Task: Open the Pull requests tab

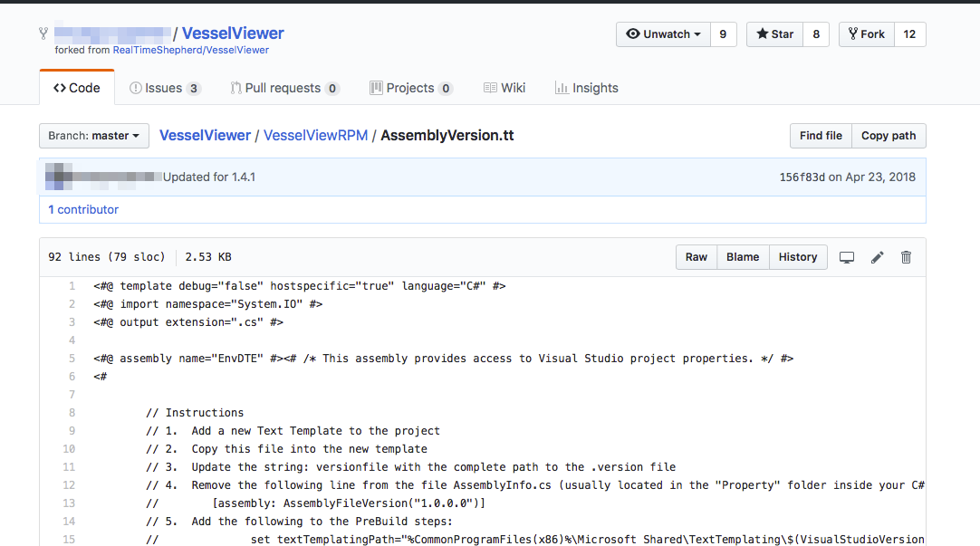Action: [x=284, y=88]
